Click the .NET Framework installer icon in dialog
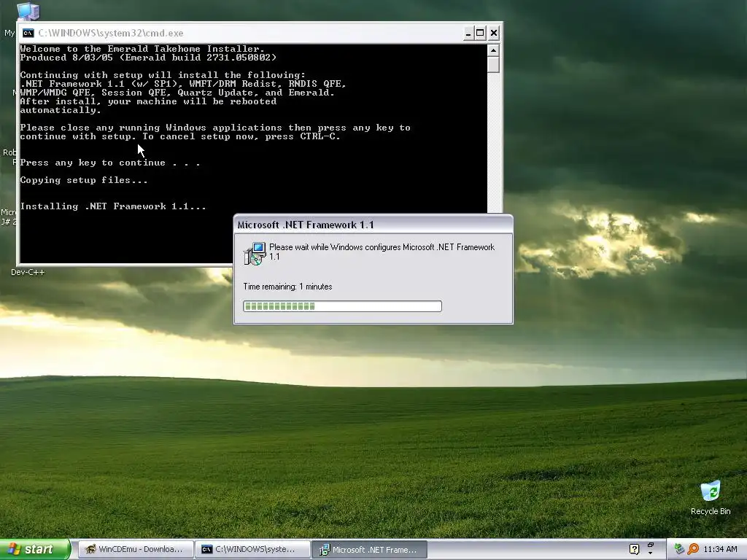The height and width of the screenshot is (560, 747). point(255,253)
